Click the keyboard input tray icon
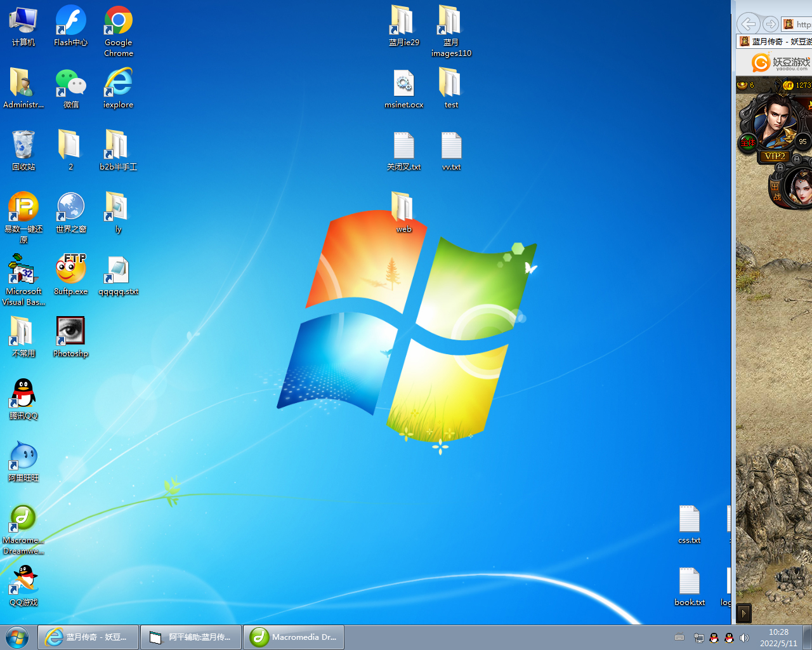This screenshot has height=650, width=812. click(x=679, y=637)
